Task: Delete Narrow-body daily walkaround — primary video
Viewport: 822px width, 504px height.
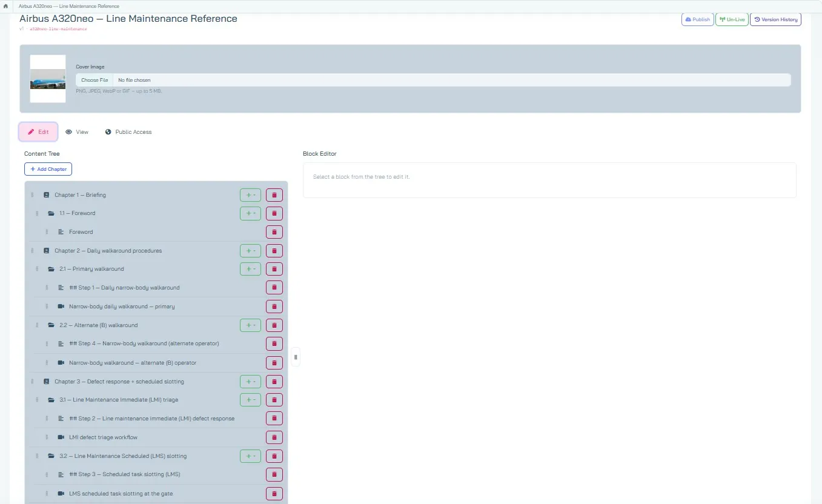Action: pos(274,307)
